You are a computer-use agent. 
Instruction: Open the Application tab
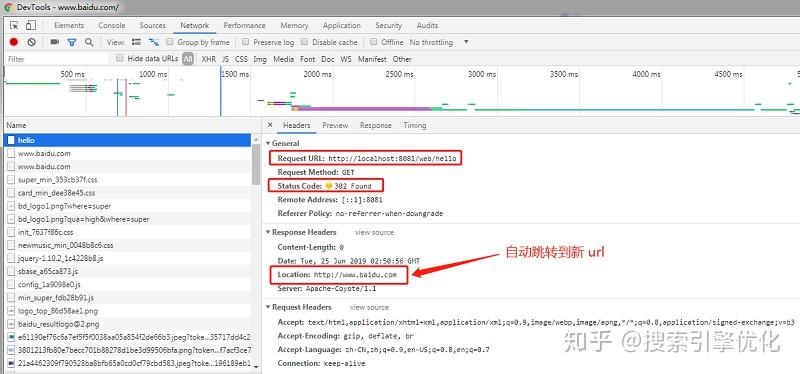[342, 26]
